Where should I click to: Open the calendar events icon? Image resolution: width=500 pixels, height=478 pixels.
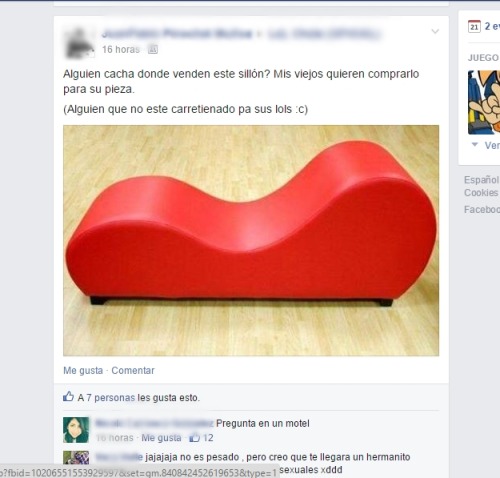(474, 27)
